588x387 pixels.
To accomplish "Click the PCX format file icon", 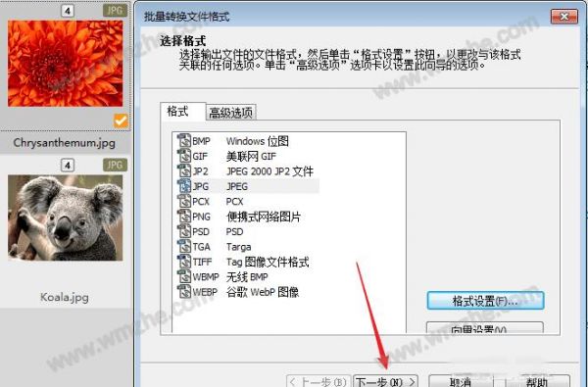I will pos(184,201).
